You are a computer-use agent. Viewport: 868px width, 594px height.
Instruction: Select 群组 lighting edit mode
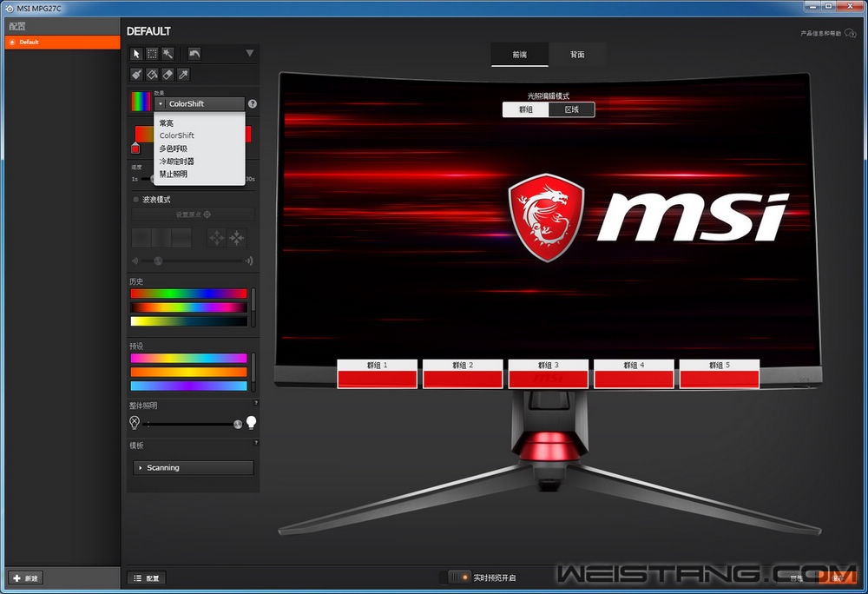click(x=526, y=109)
